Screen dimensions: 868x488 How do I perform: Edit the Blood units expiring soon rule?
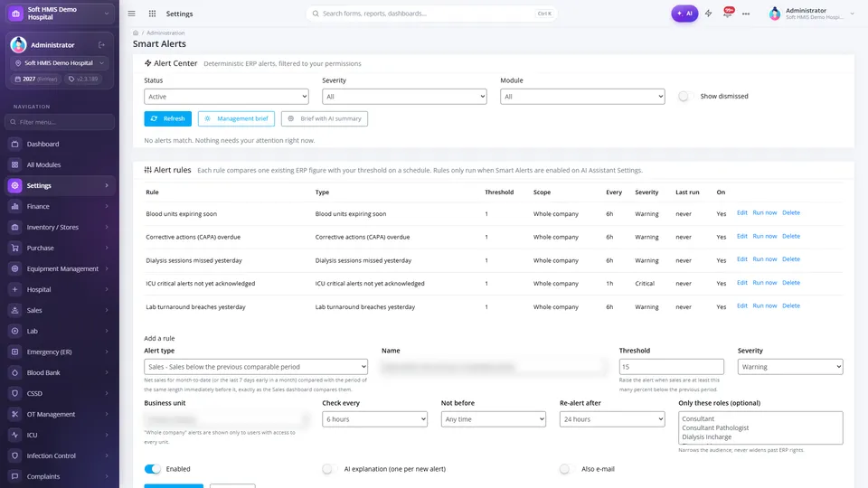(741, 213)
